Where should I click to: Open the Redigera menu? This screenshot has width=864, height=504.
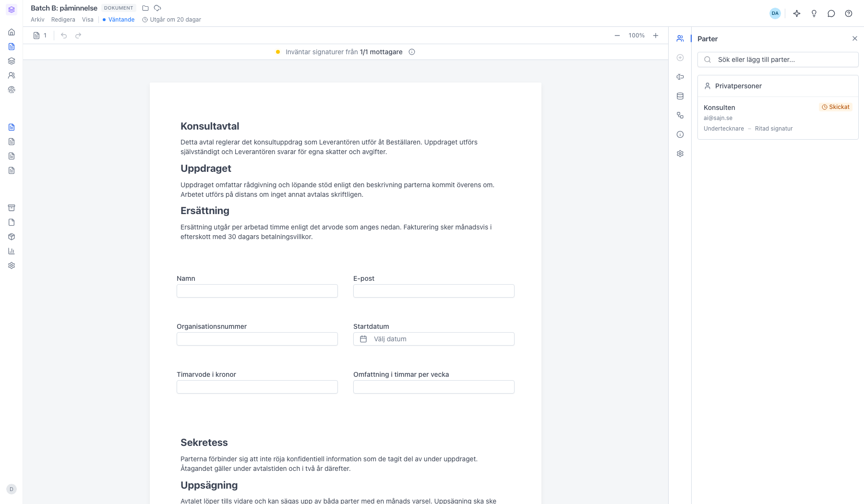63,20
